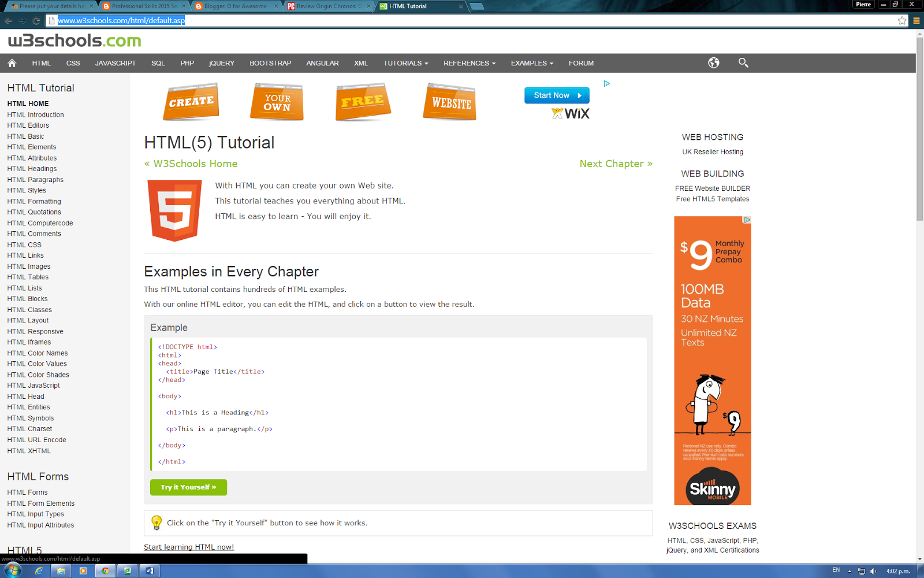Click the WiX logo in the ad

click(570, 114)
